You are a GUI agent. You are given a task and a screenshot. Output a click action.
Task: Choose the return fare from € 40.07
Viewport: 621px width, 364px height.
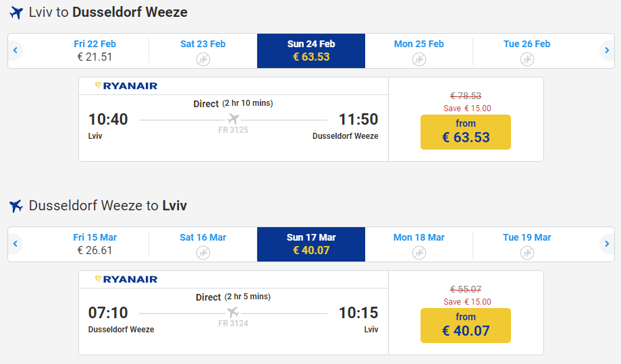point(466,325)
